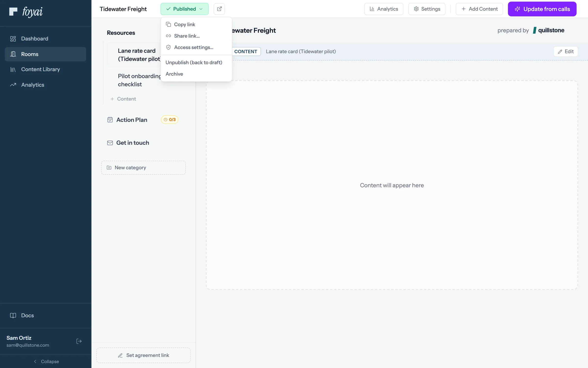Click Content will appear here placeholder
The height and width of the screenshot is (368, 588).
(392, 185)
